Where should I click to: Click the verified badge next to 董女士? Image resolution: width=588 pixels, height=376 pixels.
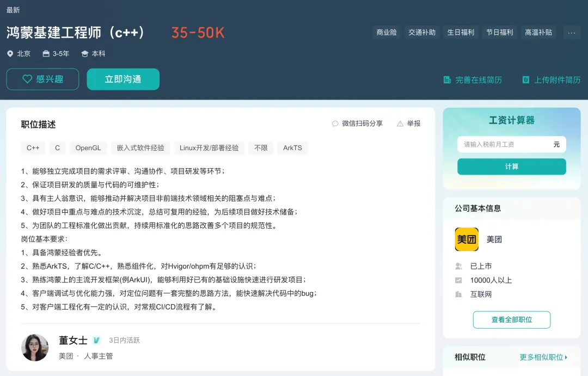pos(96,340)
